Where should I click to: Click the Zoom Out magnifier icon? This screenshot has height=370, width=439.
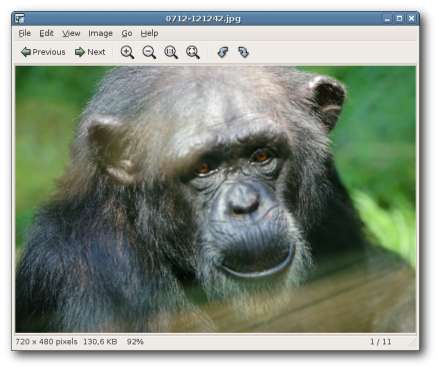pyautogui.click(x=149, y=52)
